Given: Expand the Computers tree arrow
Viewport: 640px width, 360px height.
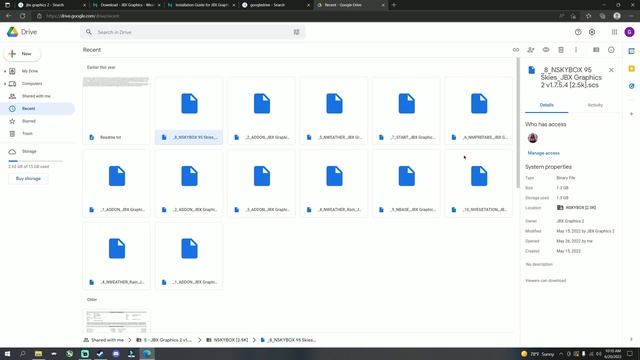Looking at the screenshot, I should click(5, 84).
